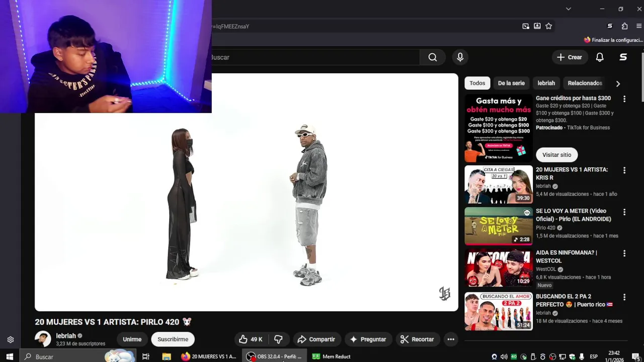The image size is (644, 362).
Task: Open options menu for SE LO VOY A METER video
Action: 624,212
